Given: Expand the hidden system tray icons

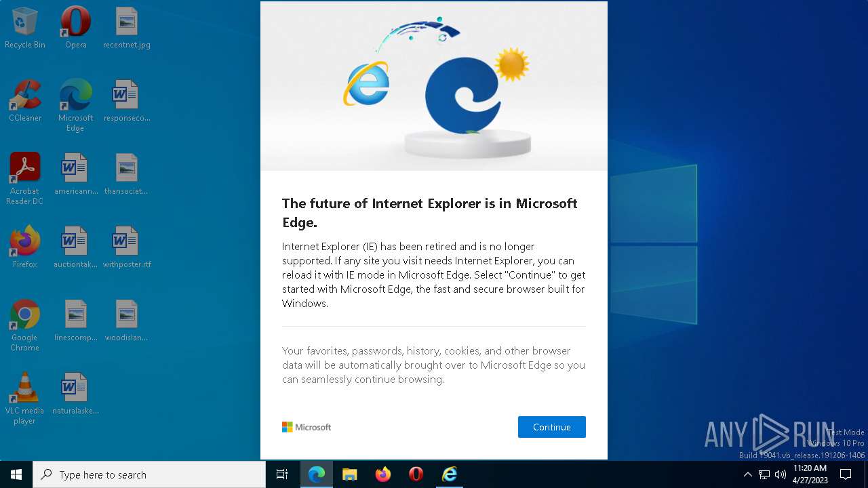Looking at the screenshot, I should tap(747, 474).
